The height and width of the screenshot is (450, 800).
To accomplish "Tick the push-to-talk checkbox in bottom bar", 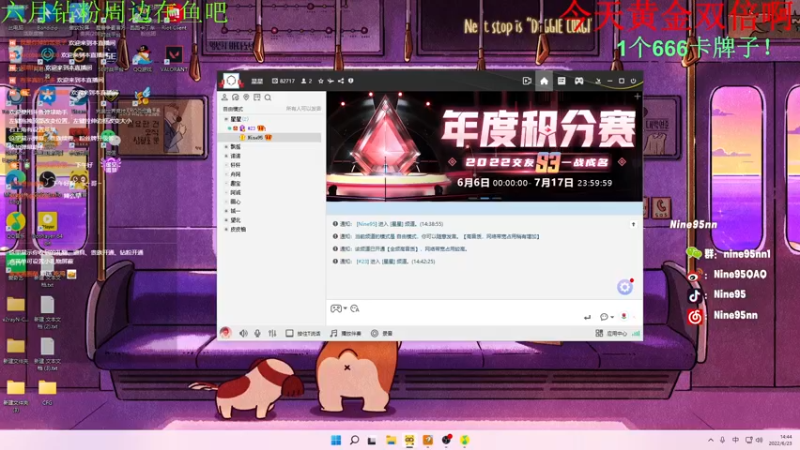I will [289, 333].
